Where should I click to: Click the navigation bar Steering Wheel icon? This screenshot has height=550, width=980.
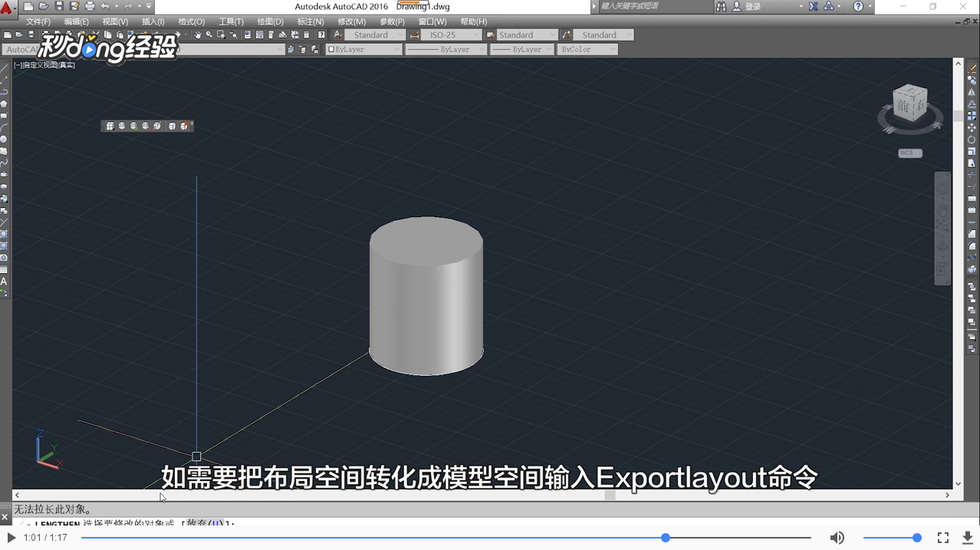[943, 189]
